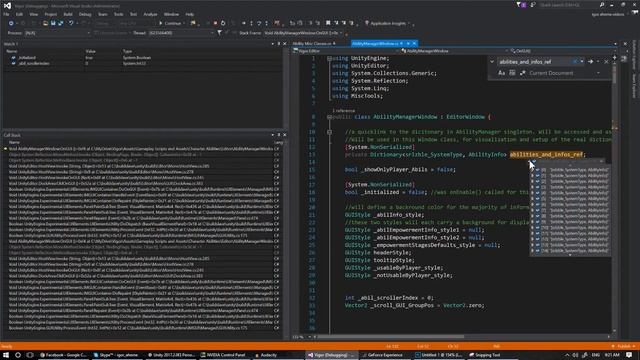Open the File menu
The height and width of the screenshot is (360, 640).
(6, 14)
